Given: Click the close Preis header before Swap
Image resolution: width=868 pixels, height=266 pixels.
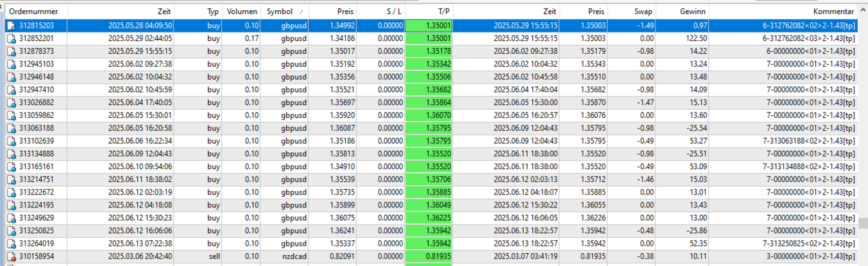Looking at the screenshot, I should point(583,12).
